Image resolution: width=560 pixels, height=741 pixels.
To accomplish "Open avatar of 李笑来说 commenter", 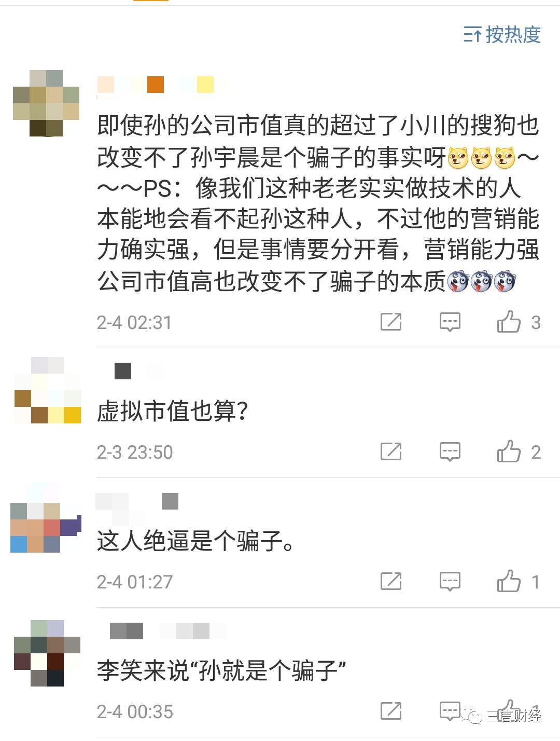I will (47, 653).
